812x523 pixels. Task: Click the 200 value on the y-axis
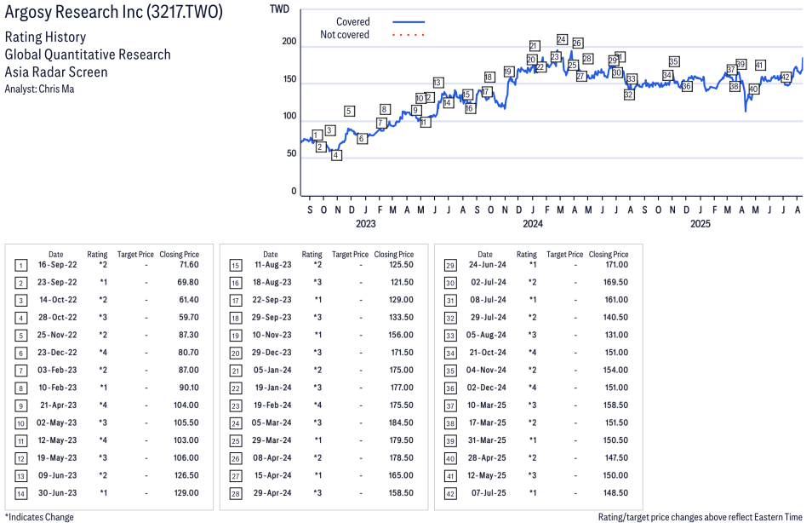coord(289,42)
